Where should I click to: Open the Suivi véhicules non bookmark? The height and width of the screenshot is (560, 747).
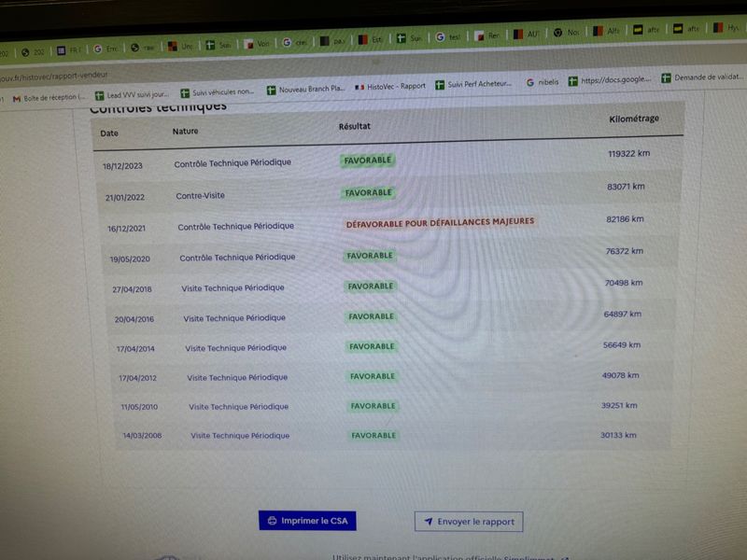coord(218,91)
